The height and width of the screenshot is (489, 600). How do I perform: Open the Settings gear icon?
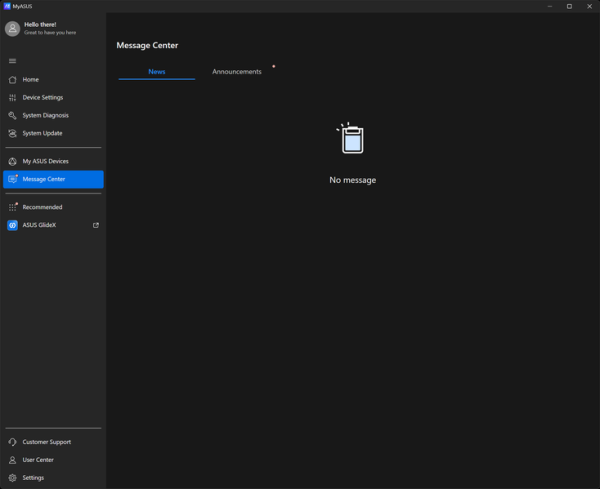12,478
